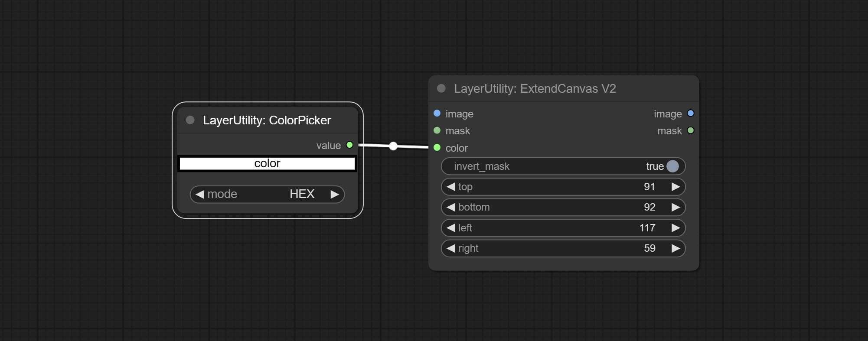This screenshot has height=341, width=868.
Task: Decrease the top value with left arrow
Action: [x=451, y=187]
